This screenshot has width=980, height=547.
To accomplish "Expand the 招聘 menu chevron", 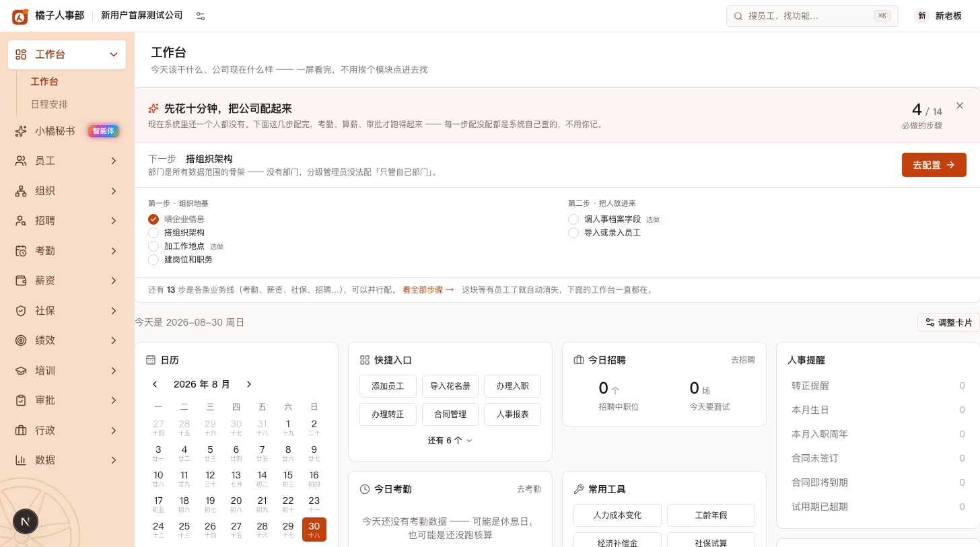I will [x=114, y=221].
